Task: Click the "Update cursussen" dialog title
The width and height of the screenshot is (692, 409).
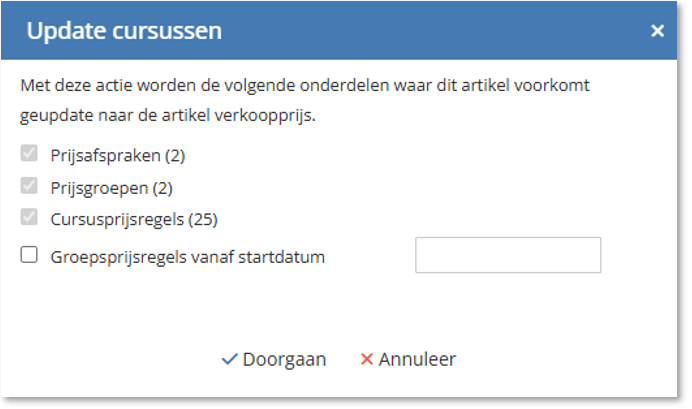Action: pyautogui.click(x=124, y=31)
